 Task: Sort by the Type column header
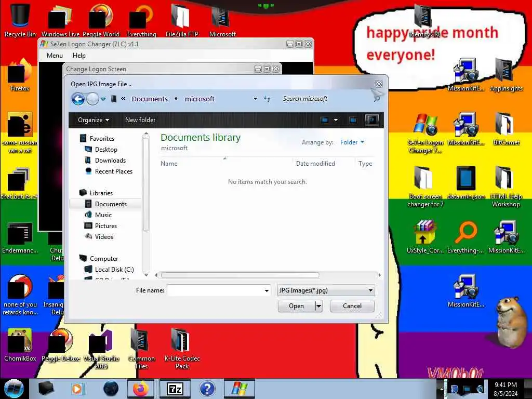[365, 164]
